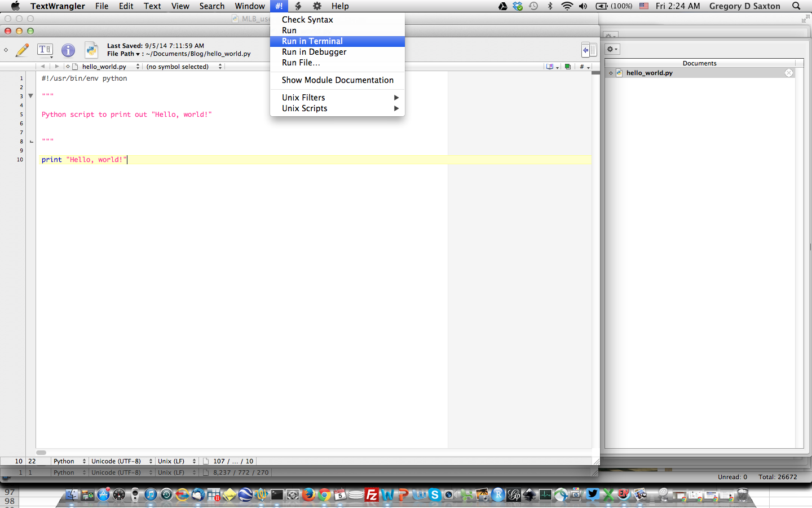Image resolution: width=812 pixels, height=508 pixels.
Task: Select hello_world.py in Documents drawer
Action: [x=700, y=73]
